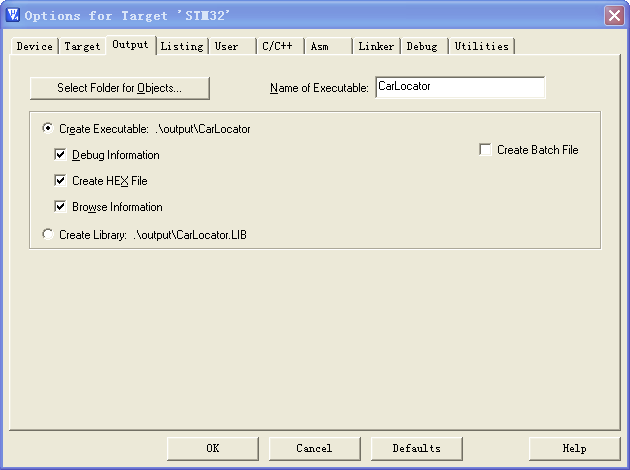Open the Asm tab
Screen dimensions: 630x470
pyautogui.click(x=328, y=46)
